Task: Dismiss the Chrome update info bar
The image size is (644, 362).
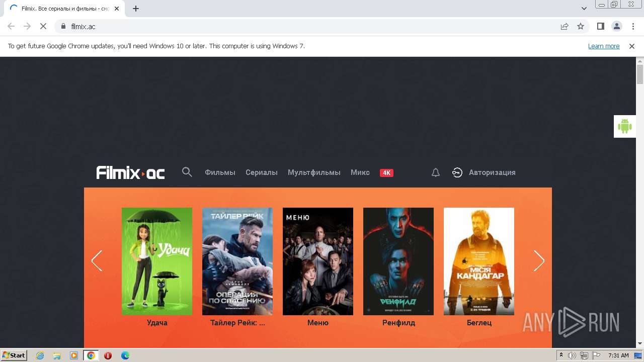Action: (632, 46)
